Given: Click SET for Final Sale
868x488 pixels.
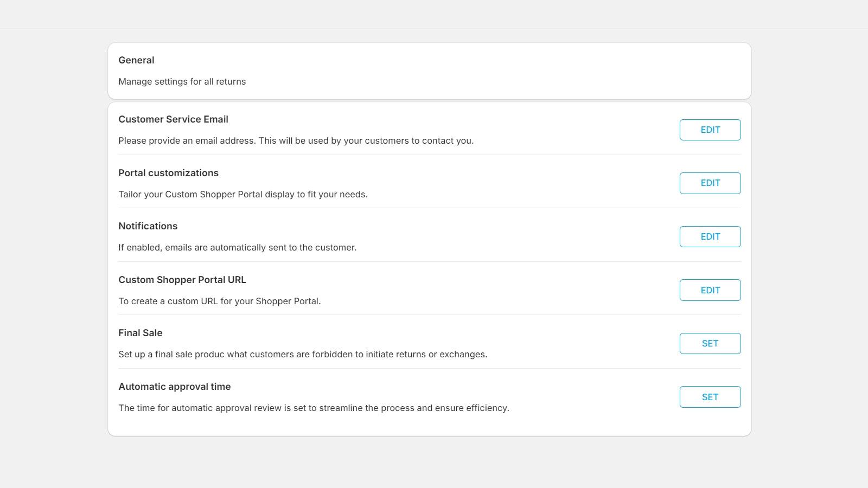Looking at the screenshot, I should point(710,344).
